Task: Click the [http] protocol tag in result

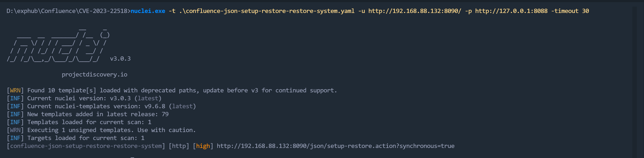Action: point(179,146)
